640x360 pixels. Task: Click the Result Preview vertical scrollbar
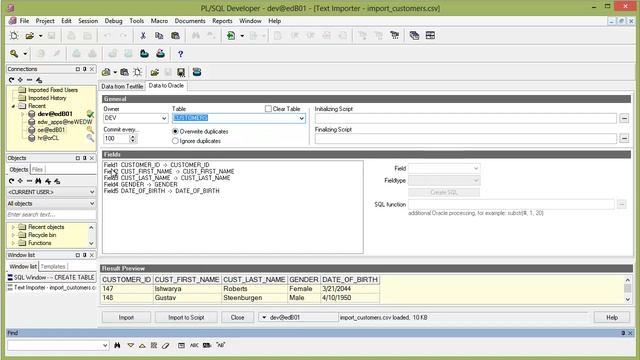tap(628, 289)
